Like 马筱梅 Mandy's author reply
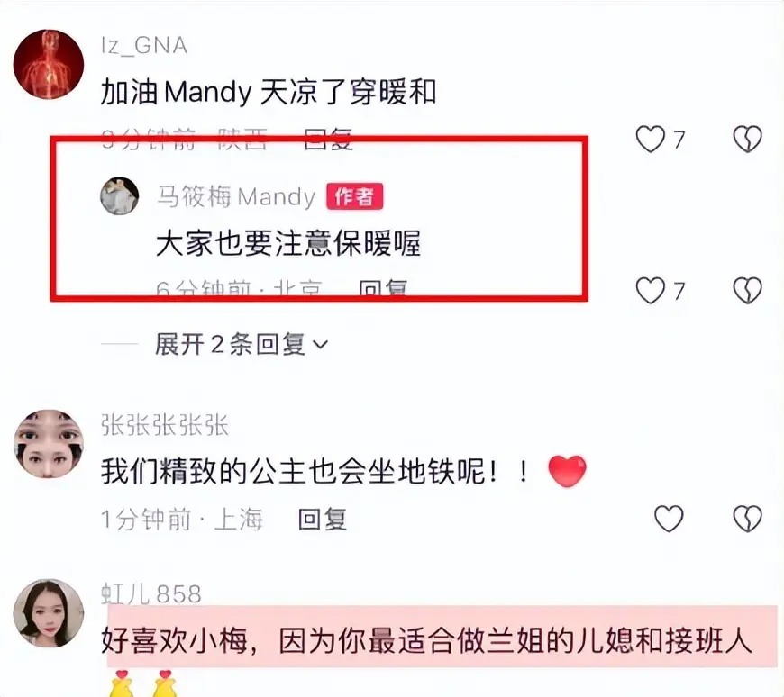Screen dimensions: 784x697 [x=650, y=290]
